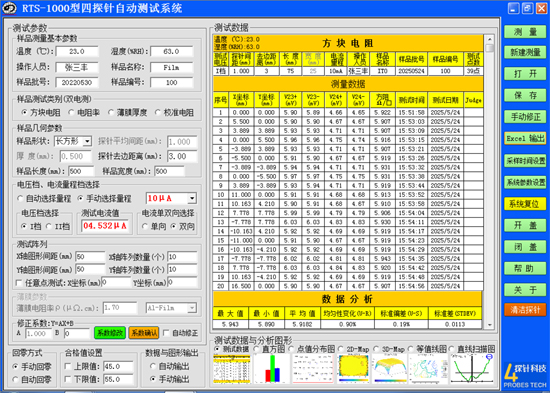This screenshot has width=550, height=393.
Task: Click the point distribution thumbnail
Action: (x=313, y=368)
